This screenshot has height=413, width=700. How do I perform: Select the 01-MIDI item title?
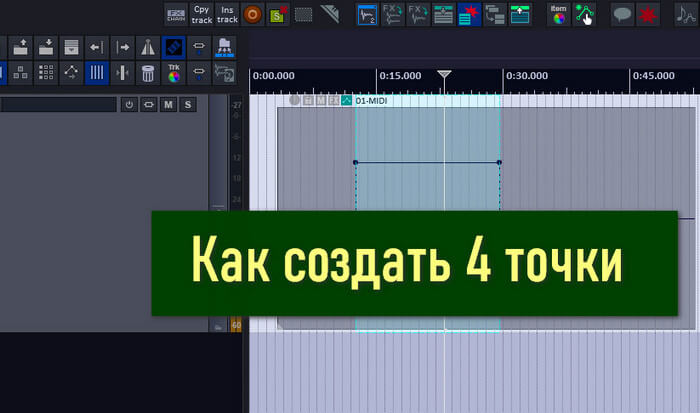click(371, 101)
